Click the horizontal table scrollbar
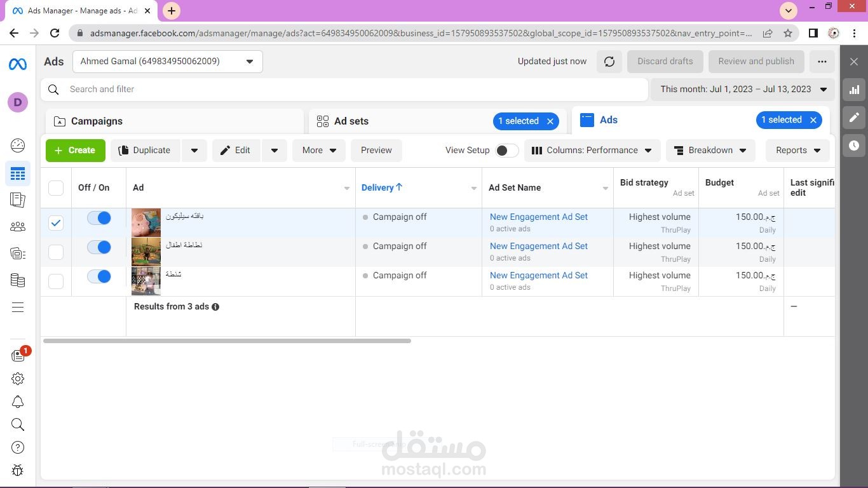 (227, 341)
